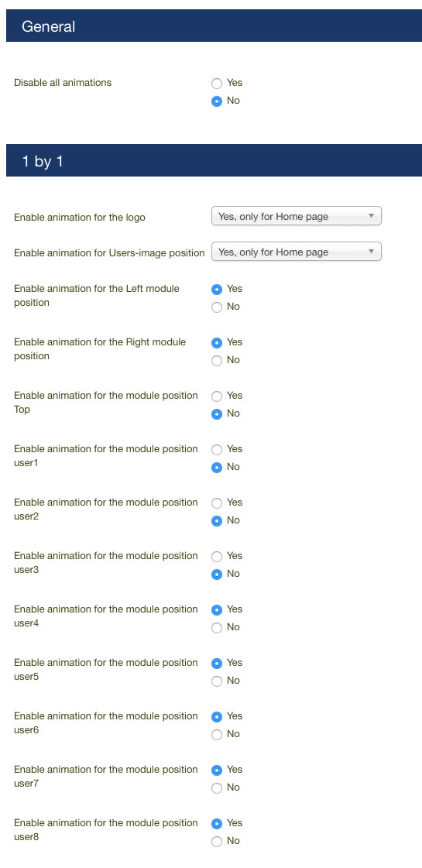The width and height of the screenshot is (422, 868).
Task: Select Yes for module position user1
Action: click(217, 450)
